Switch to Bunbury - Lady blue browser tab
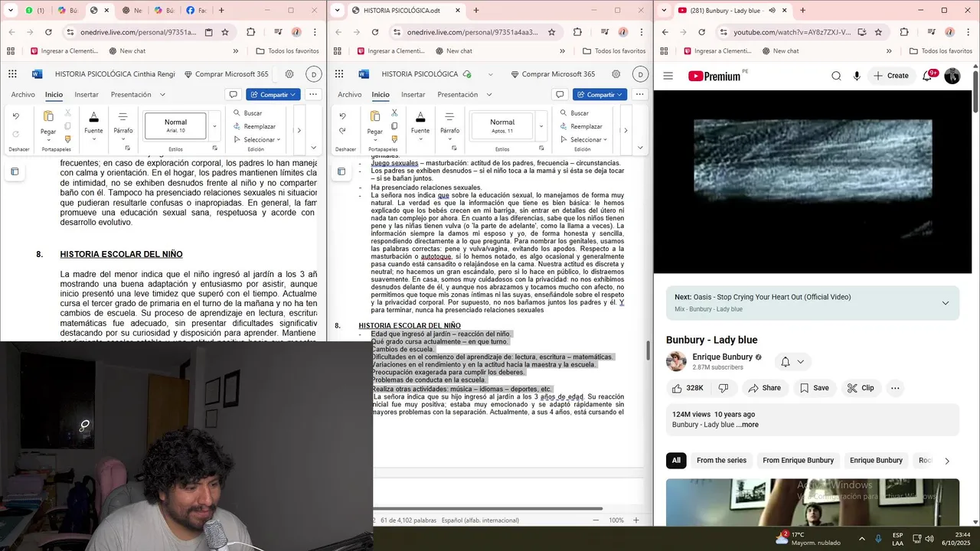 pyautogui.click(x=726, y=11)
